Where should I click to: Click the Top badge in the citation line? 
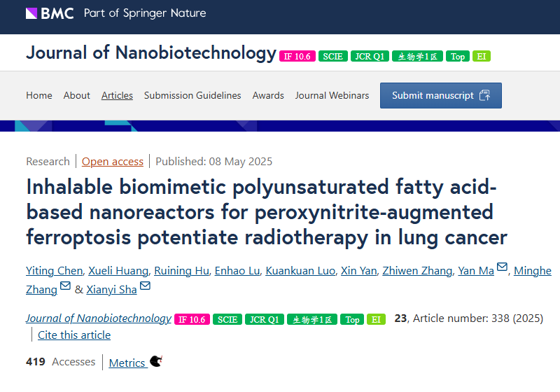(352, 319)
